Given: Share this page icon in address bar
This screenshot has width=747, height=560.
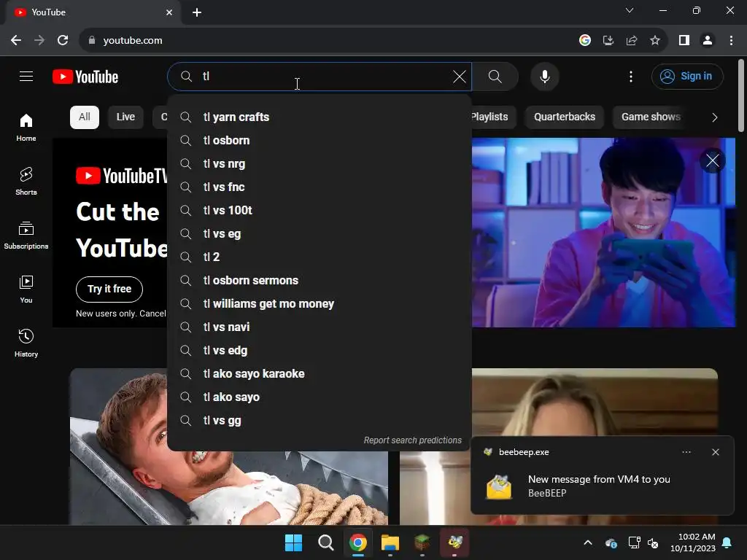Looking at the screenshot, I should tap(632, 41).
